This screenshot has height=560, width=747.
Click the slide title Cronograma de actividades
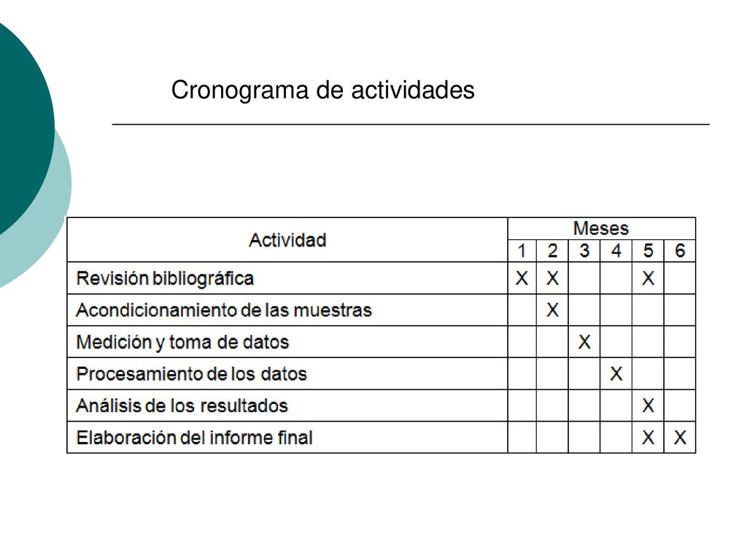pos(322,90)
